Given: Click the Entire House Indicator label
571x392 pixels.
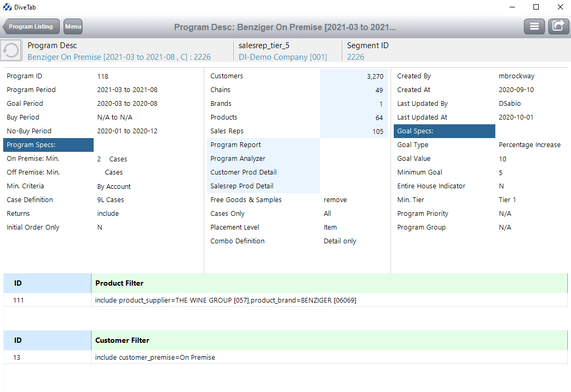Looking at the screenshot, I should [x=431, y=186].
